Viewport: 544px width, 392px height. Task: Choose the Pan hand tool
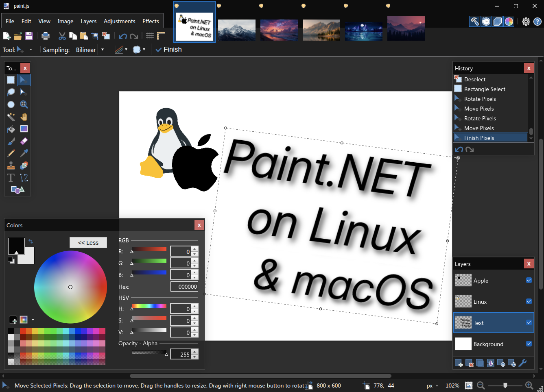coord(24,117)
